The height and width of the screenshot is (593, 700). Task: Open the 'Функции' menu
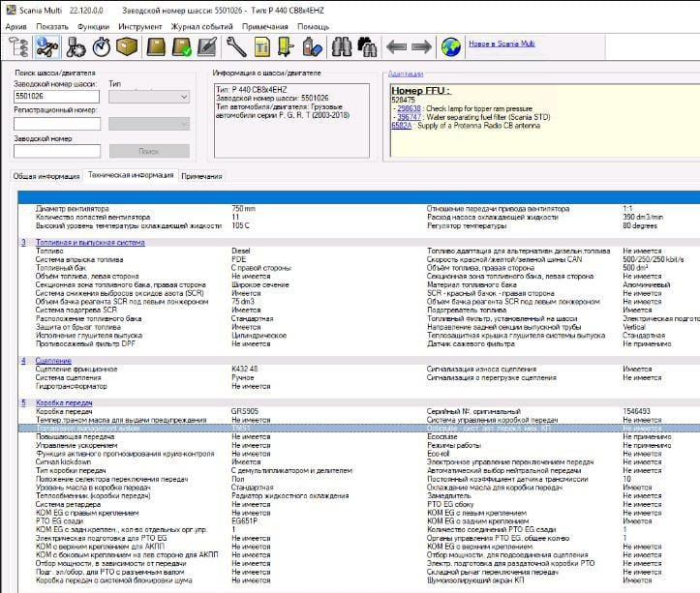coord(93,27)
